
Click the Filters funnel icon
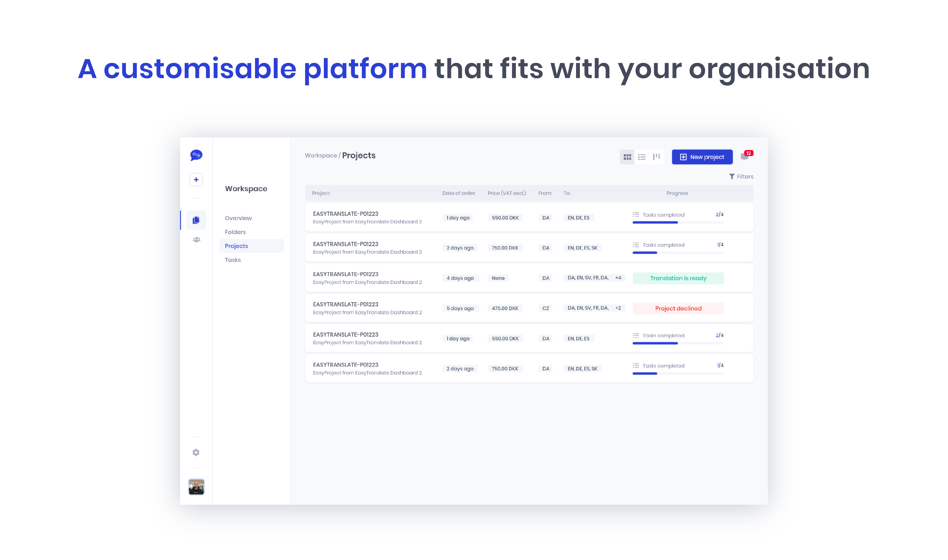click(732, 177)
